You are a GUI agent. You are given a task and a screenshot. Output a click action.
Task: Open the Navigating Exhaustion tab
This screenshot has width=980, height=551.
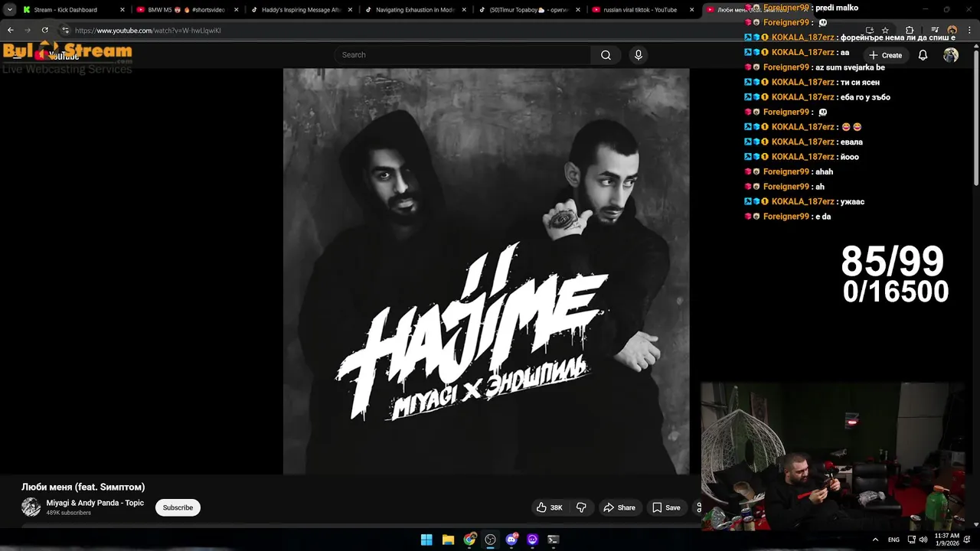coord(416,10)
